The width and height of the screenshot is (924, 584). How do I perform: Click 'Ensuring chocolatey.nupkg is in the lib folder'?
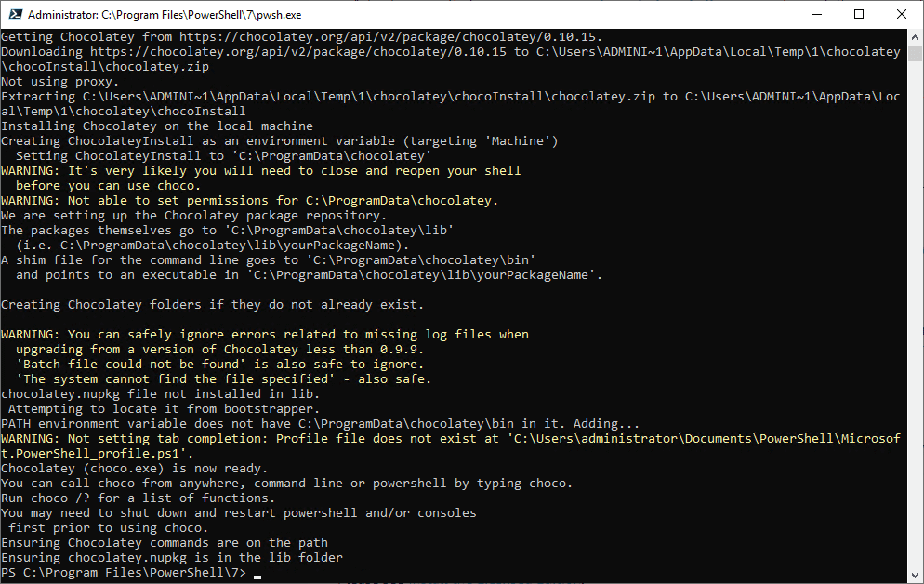(x=171, y=557)
